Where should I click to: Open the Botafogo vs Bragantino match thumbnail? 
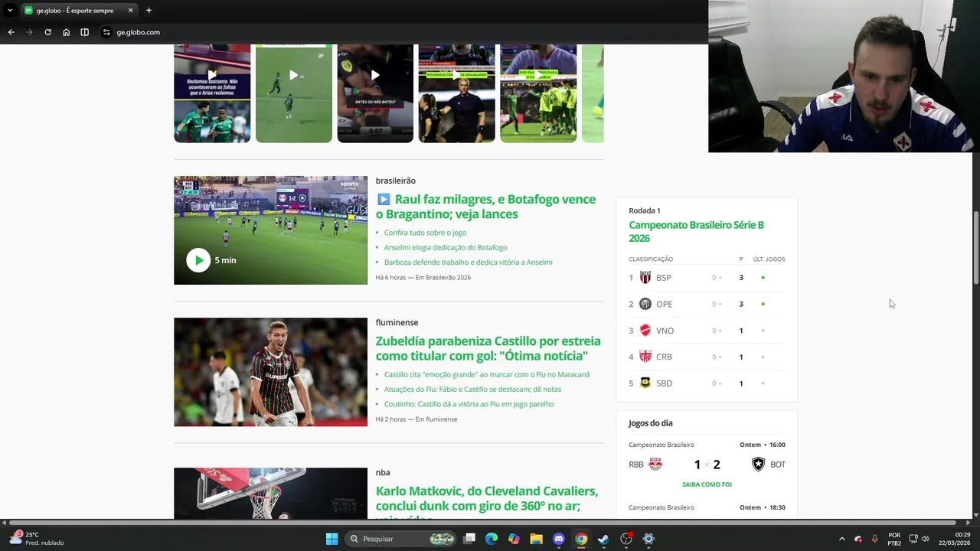coord(270,230)
